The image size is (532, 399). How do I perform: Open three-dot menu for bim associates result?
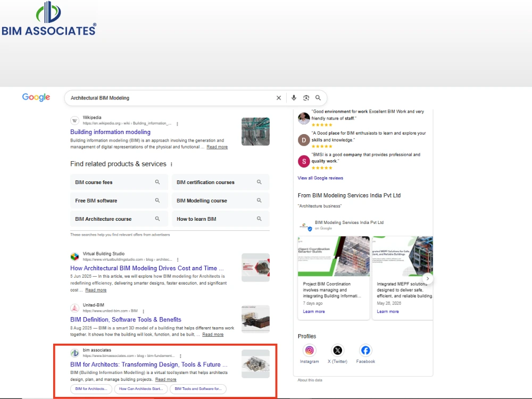[x=180, y=356]
